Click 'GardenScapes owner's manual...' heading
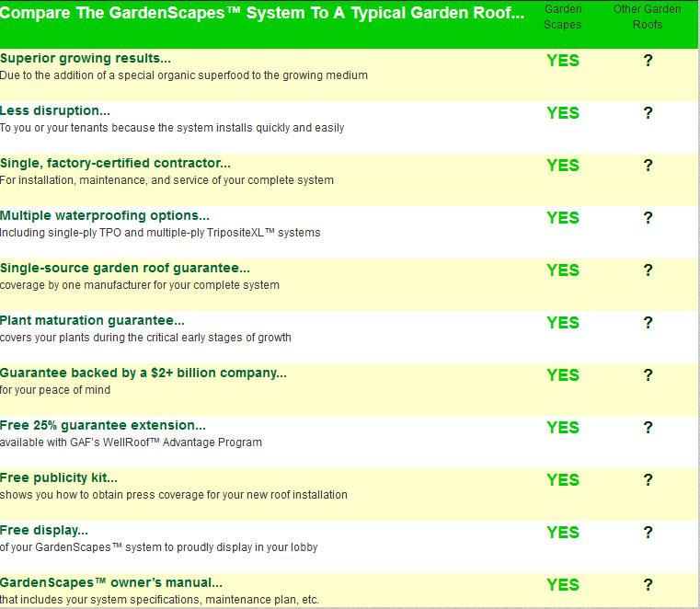This screenshot has height=609, width=700. pos(111,583)
